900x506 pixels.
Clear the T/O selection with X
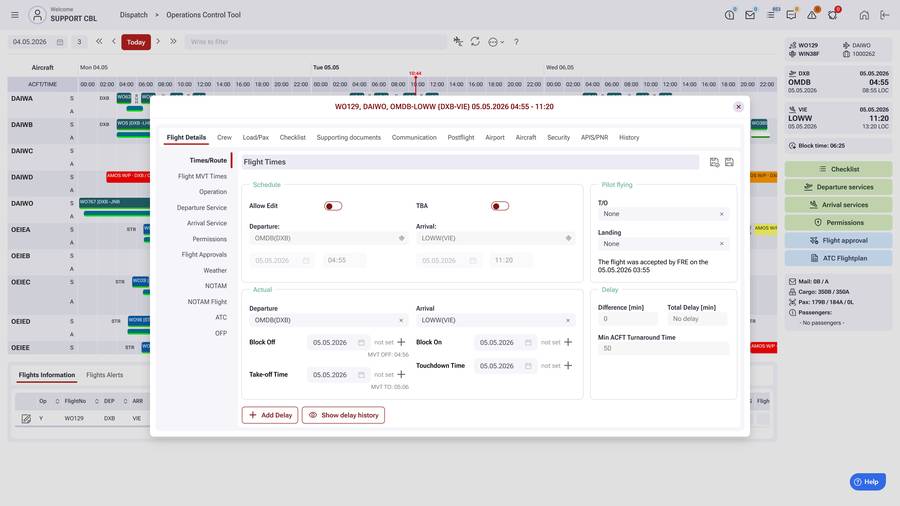pyautogui.click(x=721, y=214)
